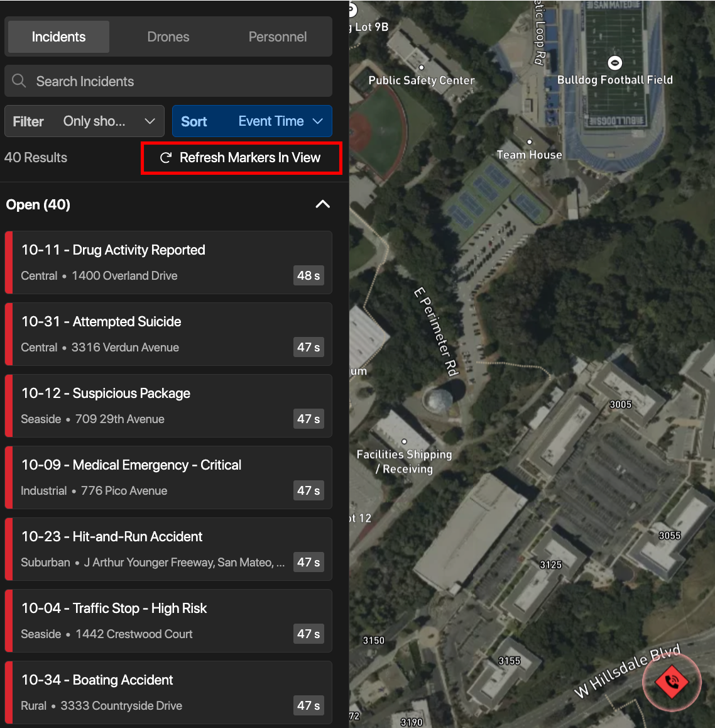Click the Facilities Shipping / Receiving marker
Screen dimensions: 715x728
[x=404, y=441]
